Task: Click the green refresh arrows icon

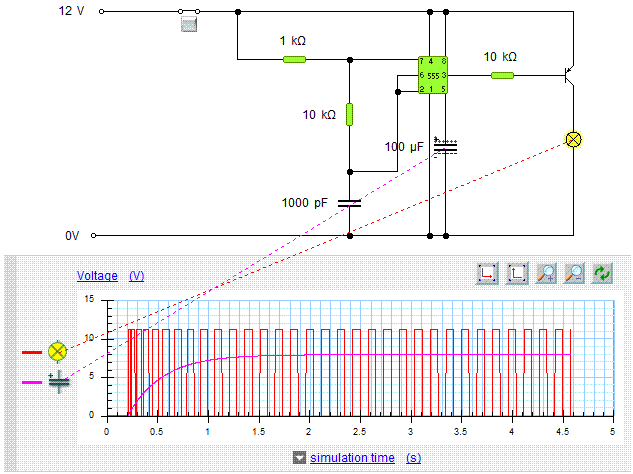Action: coord(602,273)
